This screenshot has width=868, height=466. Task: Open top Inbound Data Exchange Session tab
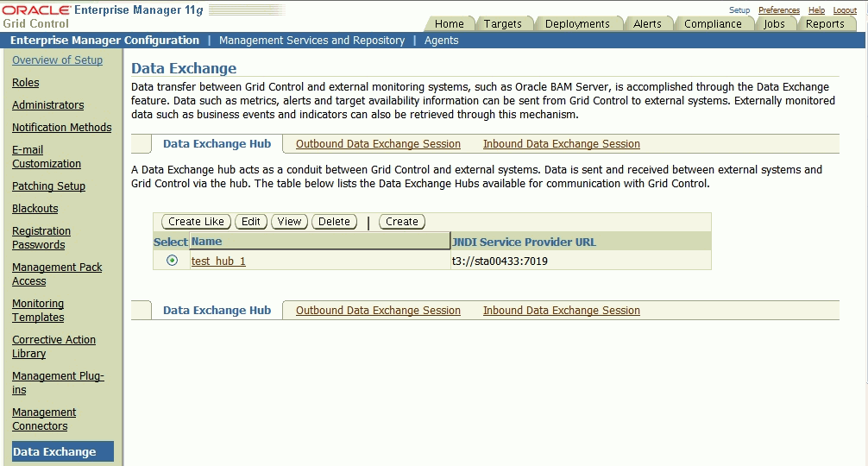[x=562, y=144]
